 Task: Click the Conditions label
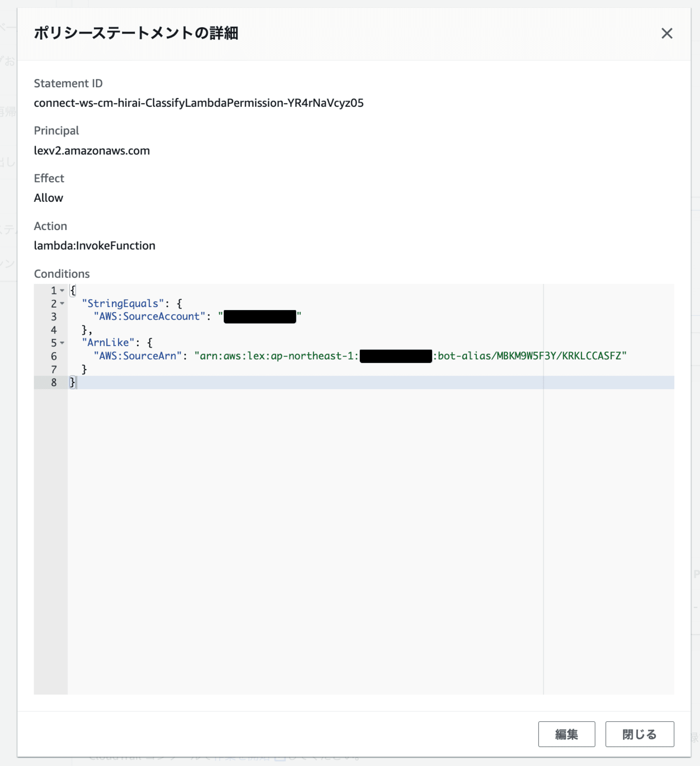[62, 274]
